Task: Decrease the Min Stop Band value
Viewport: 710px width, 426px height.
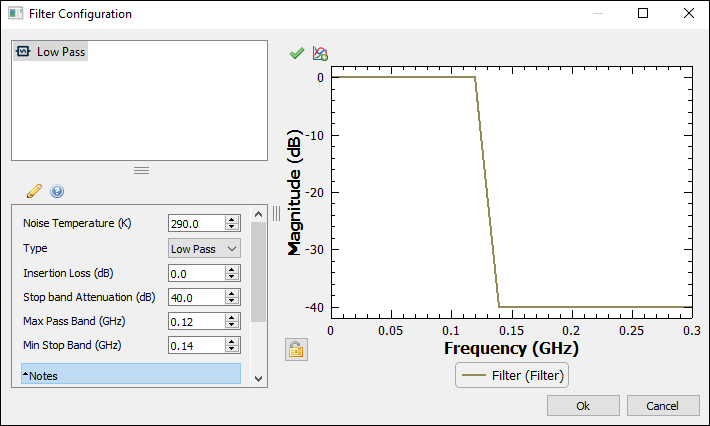Action: pos(232,349)
